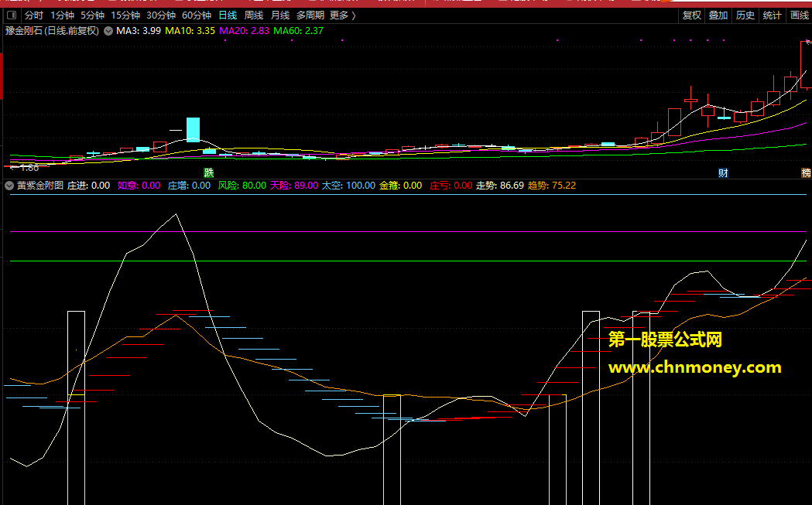Click the 金箍: 0.00 value label
This screenshot has height=505, width=812.
tap(401, 186)
